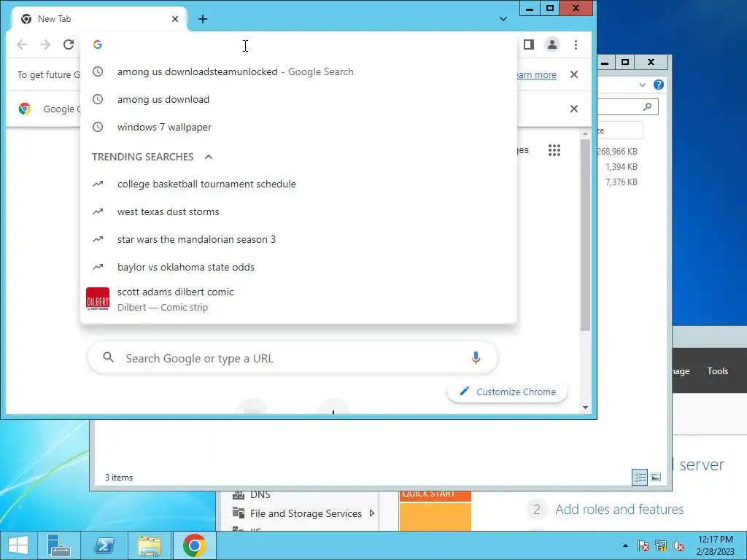Pick 'windows 7 wallpaper' suggestion
Screen dimensions: 747x560
point(298,127)
